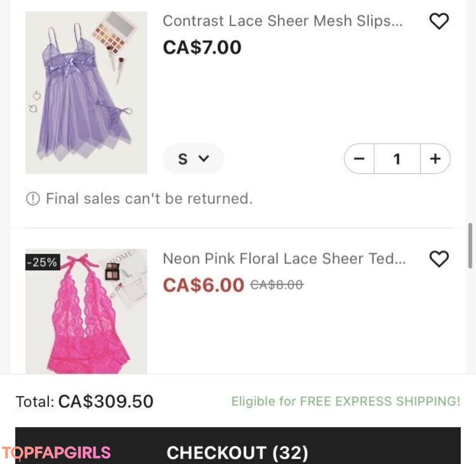Favorite the Contrast Lace Sheer Mesh slip
The image size is (476, 464).
[439, 21]
